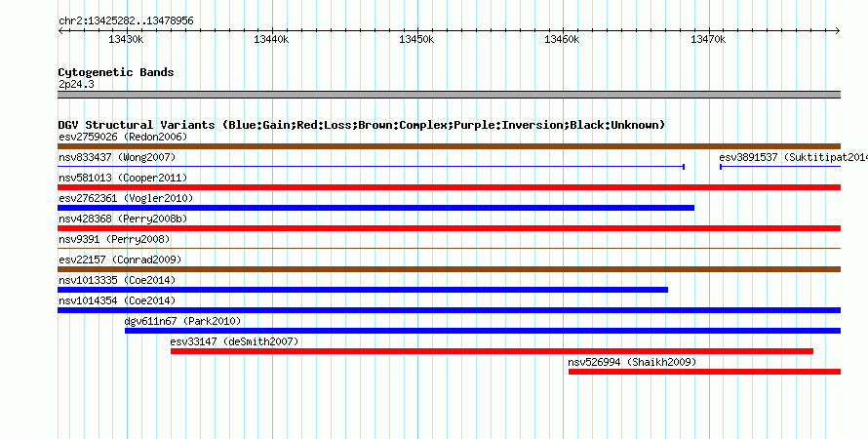This screenshot has height=439, width=868.
Task: Open the nsv833437 (Wong2007) label link
Action: click(x=117, y=157)
